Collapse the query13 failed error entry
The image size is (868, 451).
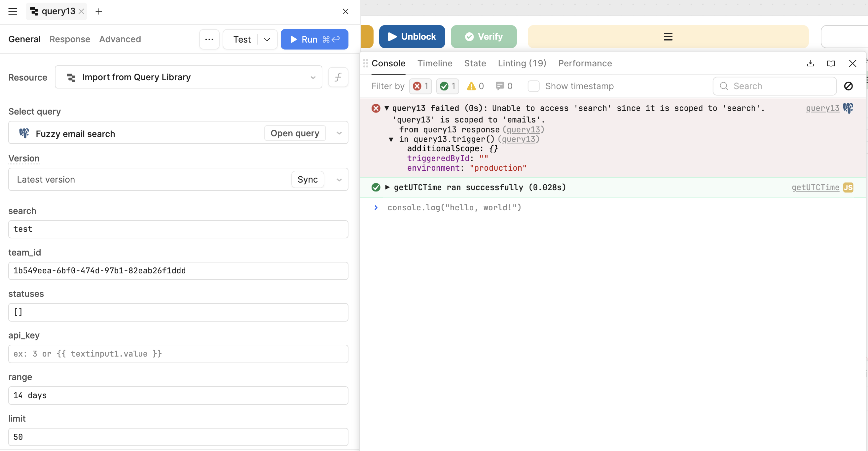pos(387,108)
